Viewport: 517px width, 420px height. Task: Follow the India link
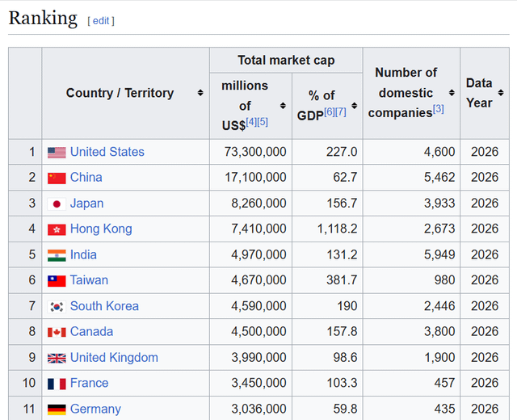pos(83,255)
